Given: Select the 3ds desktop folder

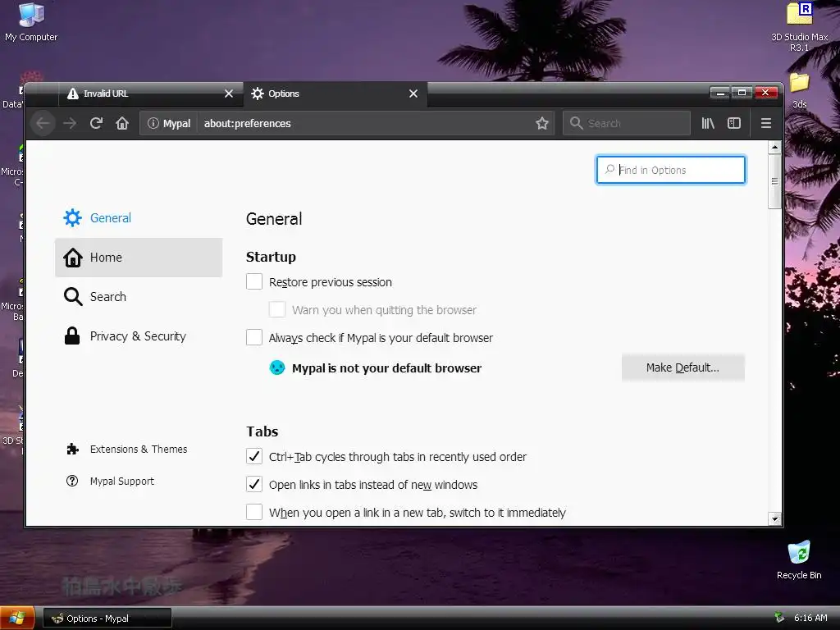Looking at the screenshot, I should [x=799, y=90].
